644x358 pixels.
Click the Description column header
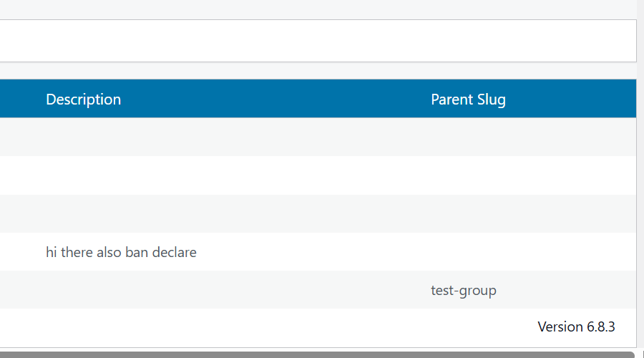pyautogui.click(x=84, y=100)
